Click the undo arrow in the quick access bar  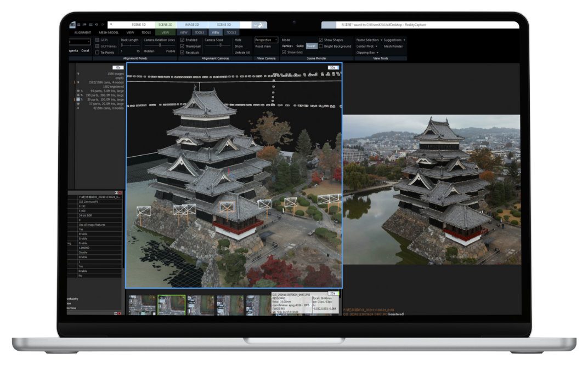coord(97,25)
